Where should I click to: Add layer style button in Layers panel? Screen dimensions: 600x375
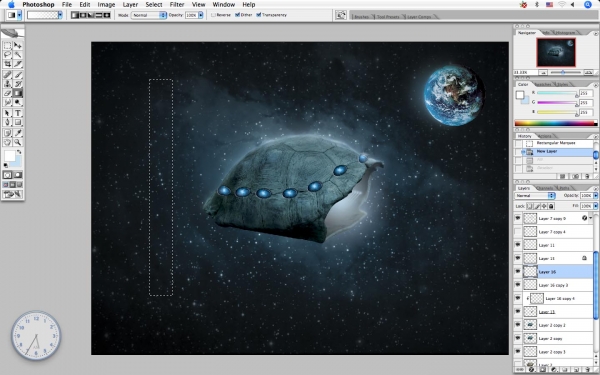click(531, 370)
